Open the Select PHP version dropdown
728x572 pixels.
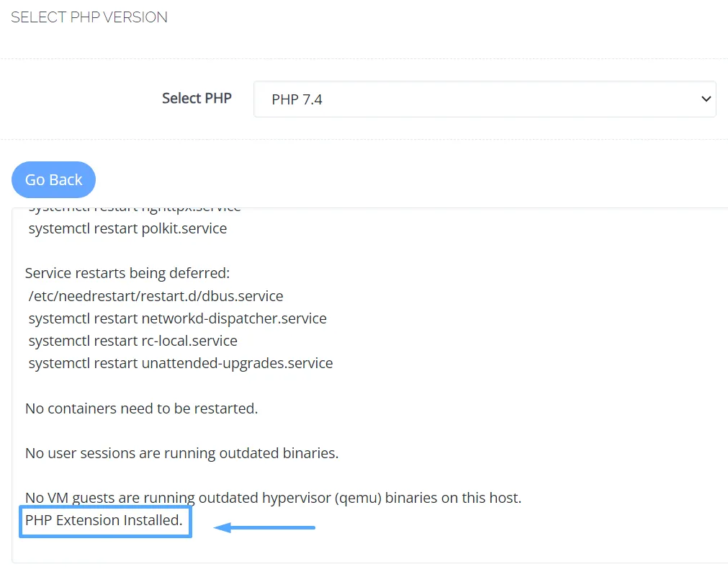(485, 99)
